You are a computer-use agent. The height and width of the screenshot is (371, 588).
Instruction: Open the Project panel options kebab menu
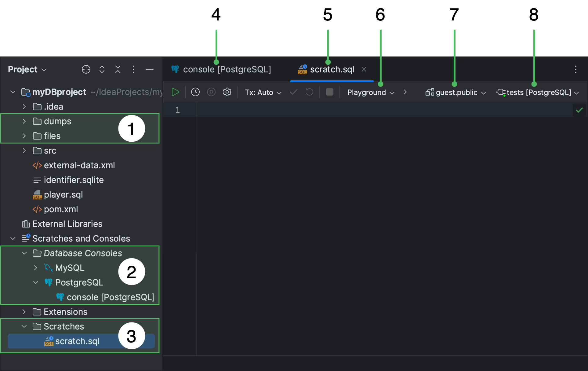[x=133, y=69]
